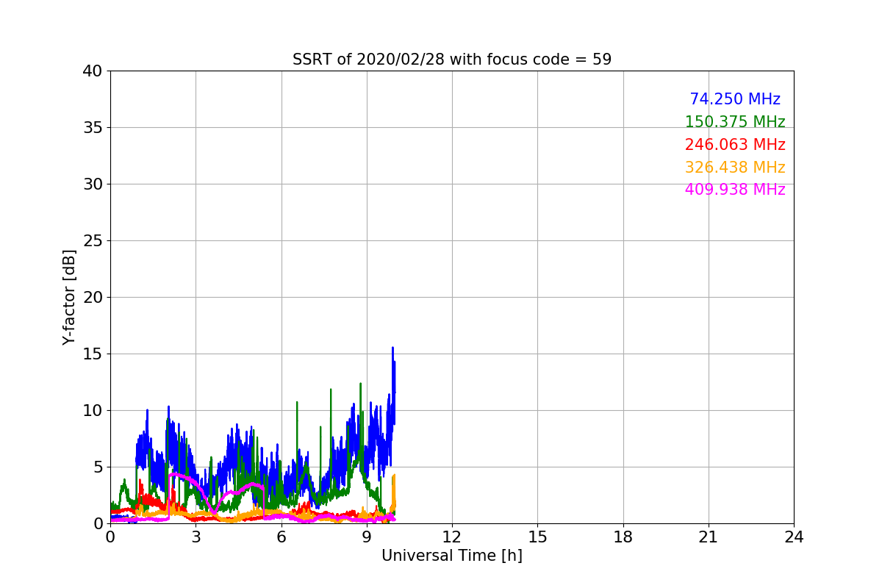Click the x-axis tick label 24
The width and height of the screenshot is (882, 588).
coord(794,537)
